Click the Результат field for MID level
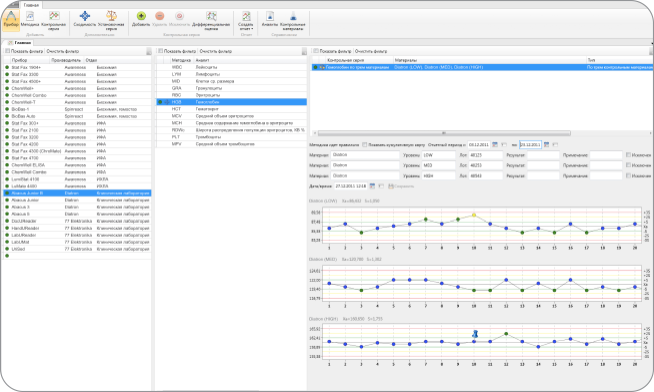Viewport: 654px width, 392px height. 543,165
